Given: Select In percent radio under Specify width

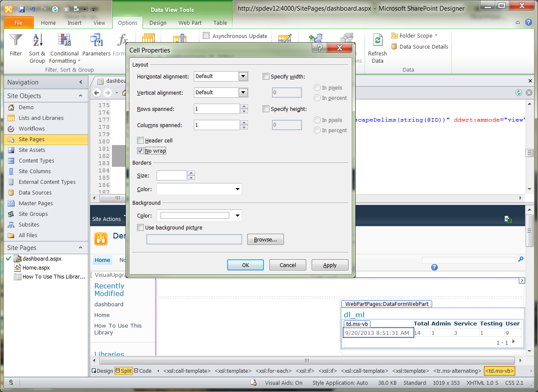Looking at the screenshot, I should [317, 98].
